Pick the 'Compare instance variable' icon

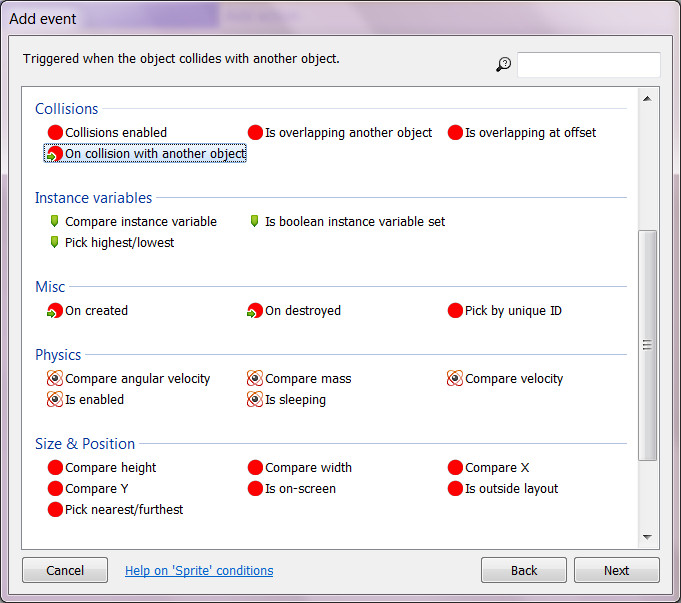tap(55, 222)
